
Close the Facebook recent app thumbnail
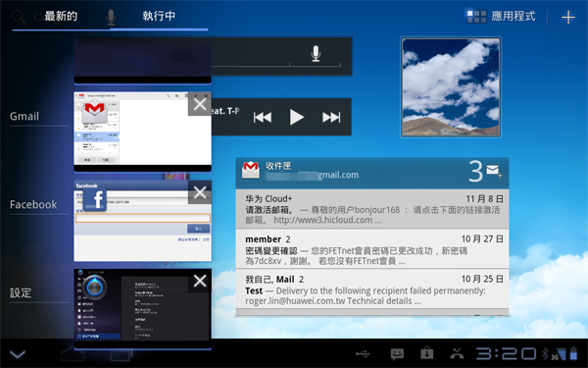pos(200,192)
